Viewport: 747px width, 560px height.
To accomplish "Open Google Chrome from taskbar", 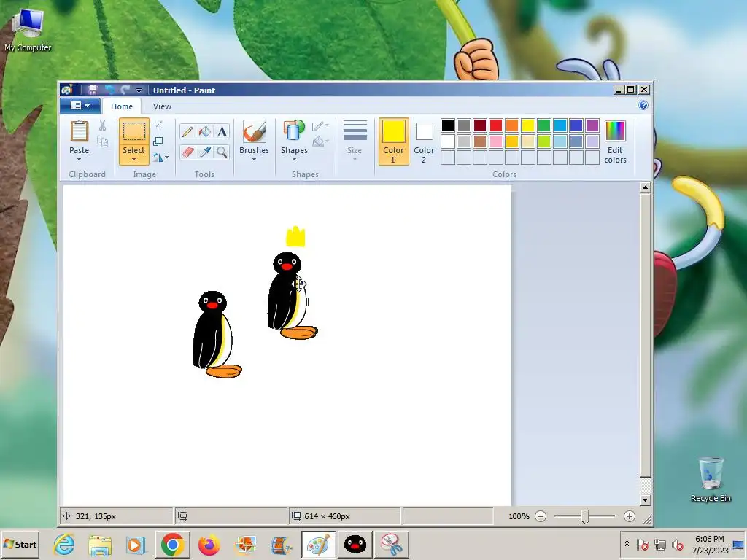I will pos(172,544).
